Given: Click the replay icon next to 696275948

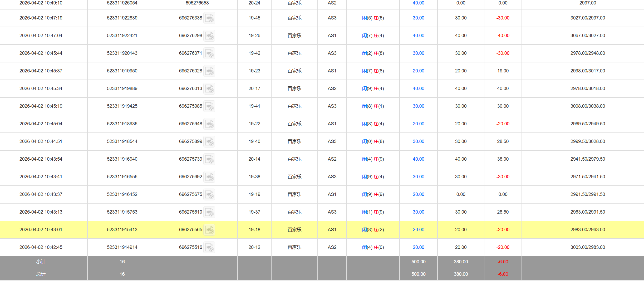Looking at the screenshot, I should coord(210,124).
